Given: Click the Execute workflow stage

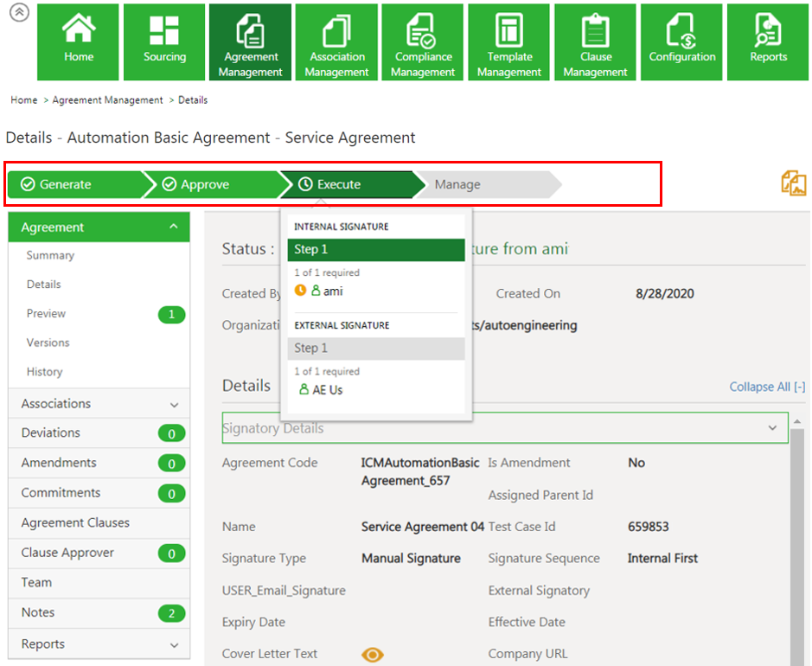Looking at the screenshot, I should point(338,184).
